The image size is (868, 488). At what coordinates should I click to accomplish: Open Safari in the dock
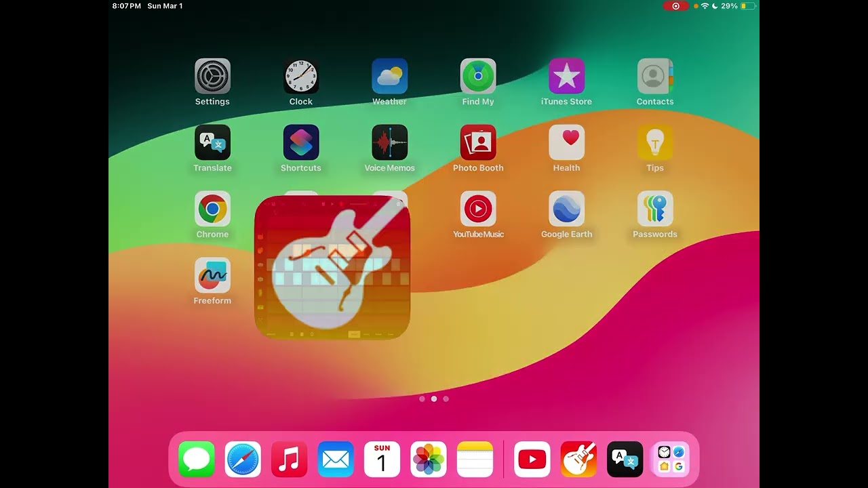243,460
